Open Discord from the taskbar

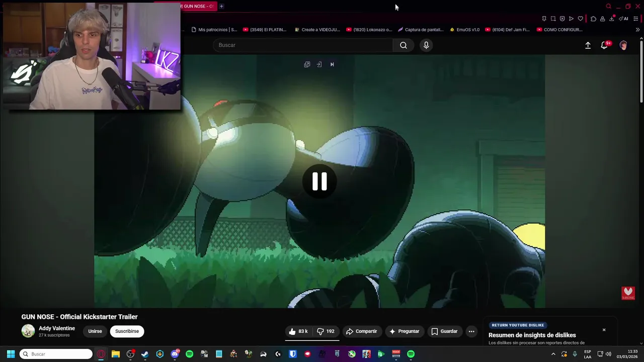point(175,354)
